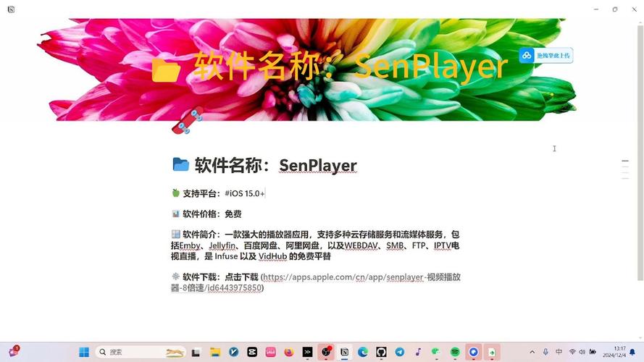The height and width of the screenshot is (362, 644).
Task: Click the table of contents marker on right
Action: tap(625, 169)
